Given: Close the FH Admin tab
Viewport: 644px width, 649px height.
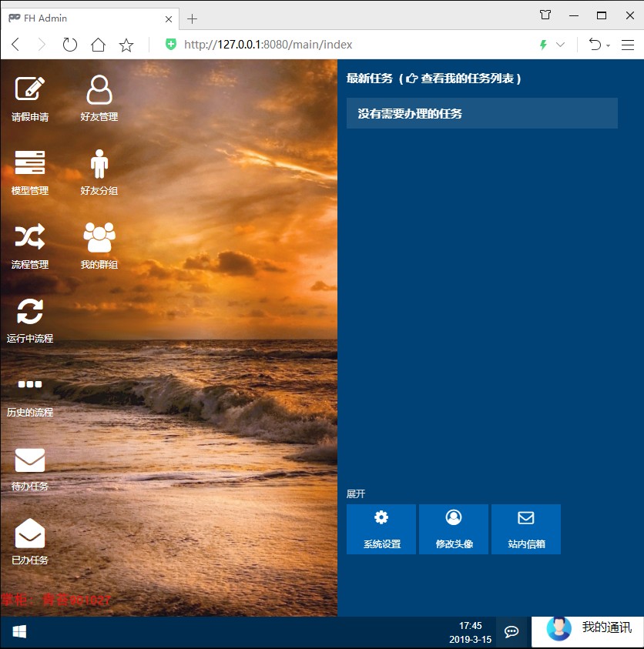Looking at the screenshot, I should click(169, 19).
